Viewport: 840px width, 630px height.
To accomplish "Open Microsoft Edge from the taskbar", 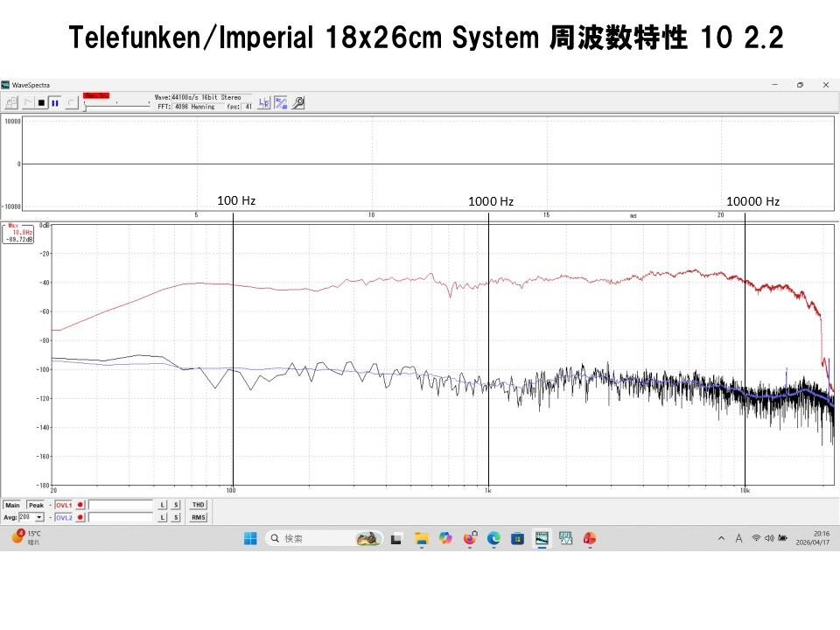I will (493, 538).
